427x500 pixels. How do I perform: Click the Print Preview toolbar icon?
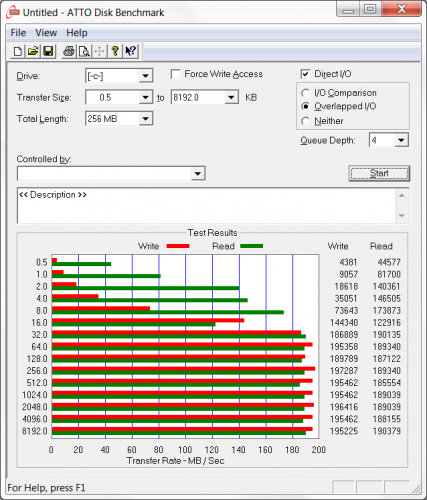tap(84, 51)
